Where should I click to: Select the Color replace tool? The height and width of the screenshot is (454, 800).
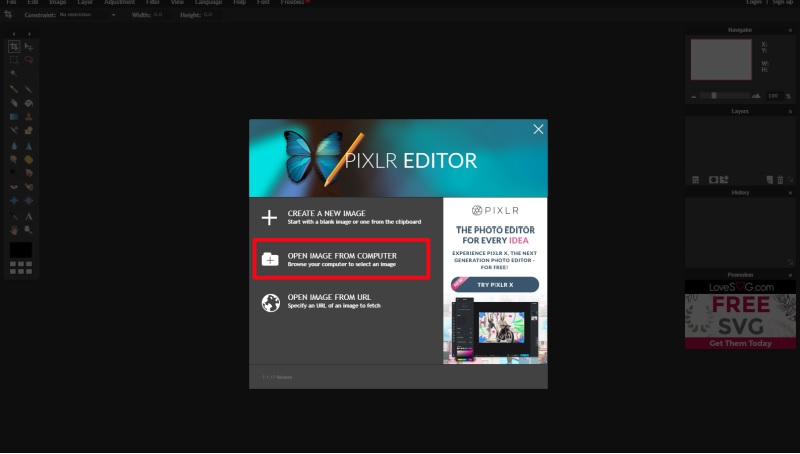click(14, 131)
